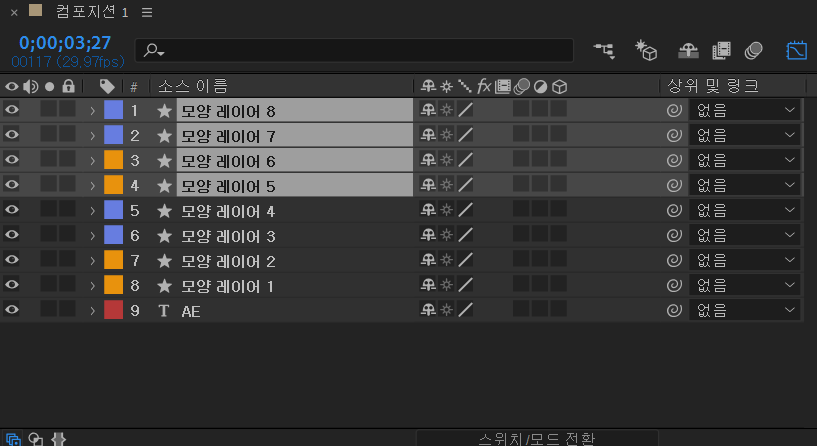
Task: Expand properties of 모양 레이어 5
Action: point(92,185)
